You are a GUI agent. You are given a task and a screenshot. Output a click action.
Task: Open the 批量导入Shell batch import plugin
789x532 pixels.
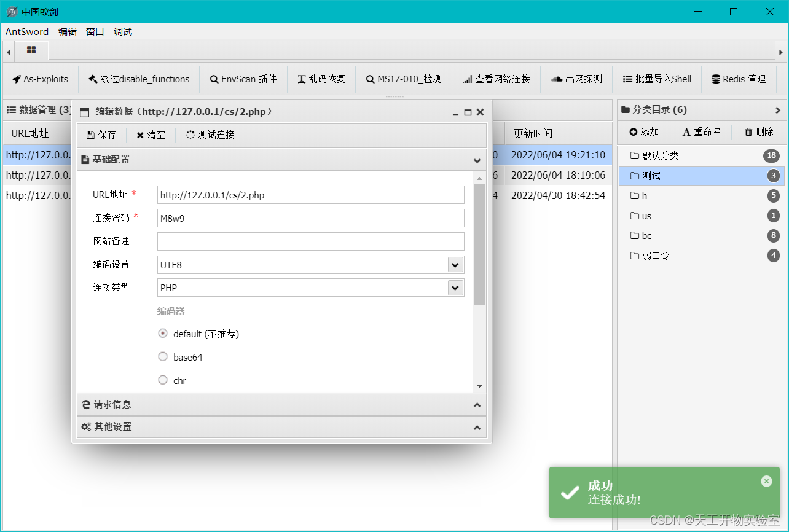[657, 79]
